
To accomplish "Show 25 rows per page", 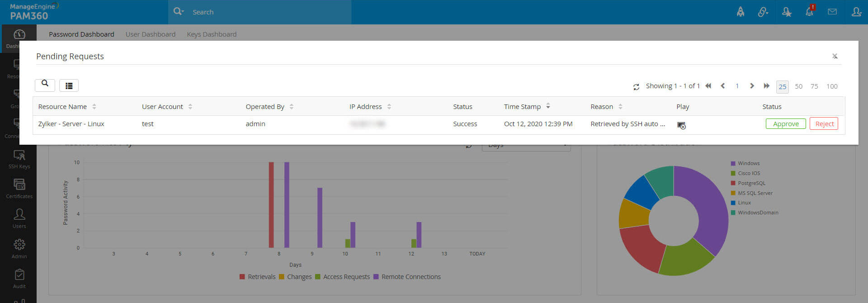I will (782, 87).
